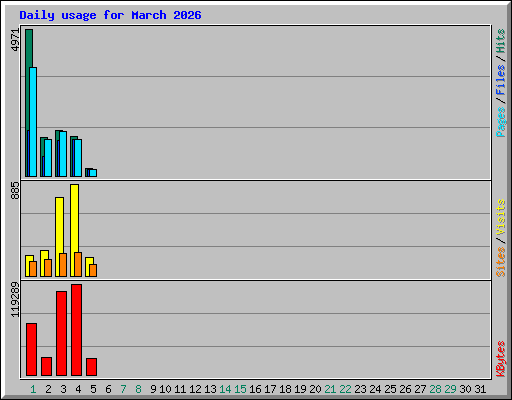Click the green day 15 label
Screen dimensions: 512x400
pyautogui.click(x=240, y=389)
